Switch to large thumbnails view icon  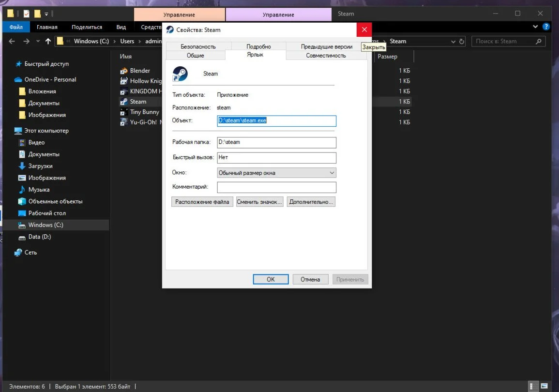pos(544,386)
